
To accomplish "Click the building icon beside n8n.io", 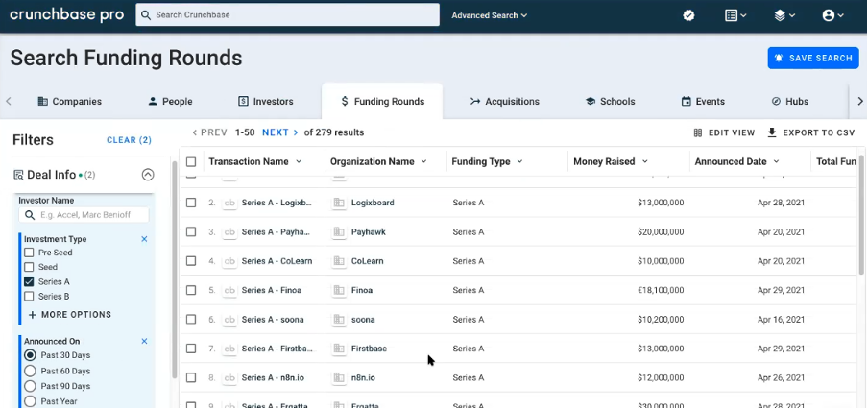I will point(338,377).
